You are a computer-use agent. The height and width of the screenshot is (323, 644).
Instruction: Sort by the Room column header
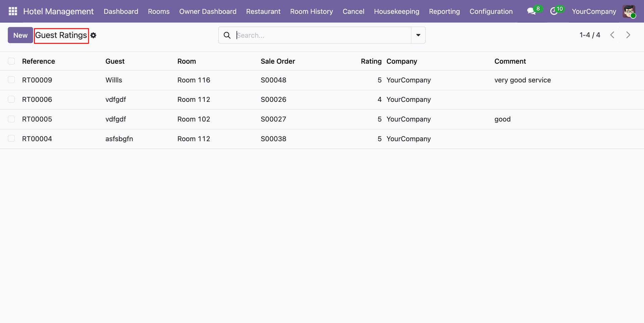[x=186, y=61]
